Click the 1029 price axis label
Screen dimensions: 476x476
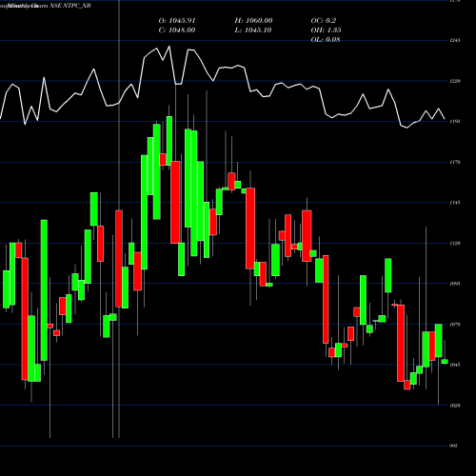point(455,406)
